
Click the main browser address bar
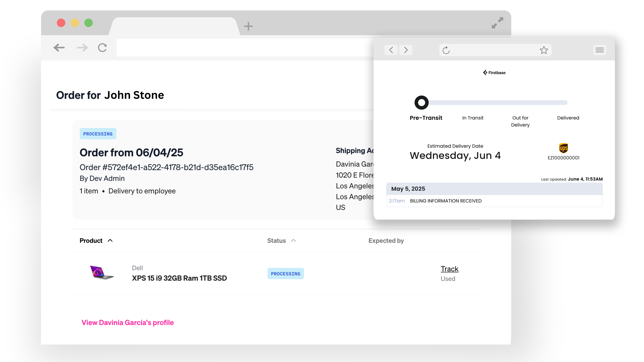(x=245, y=48)
